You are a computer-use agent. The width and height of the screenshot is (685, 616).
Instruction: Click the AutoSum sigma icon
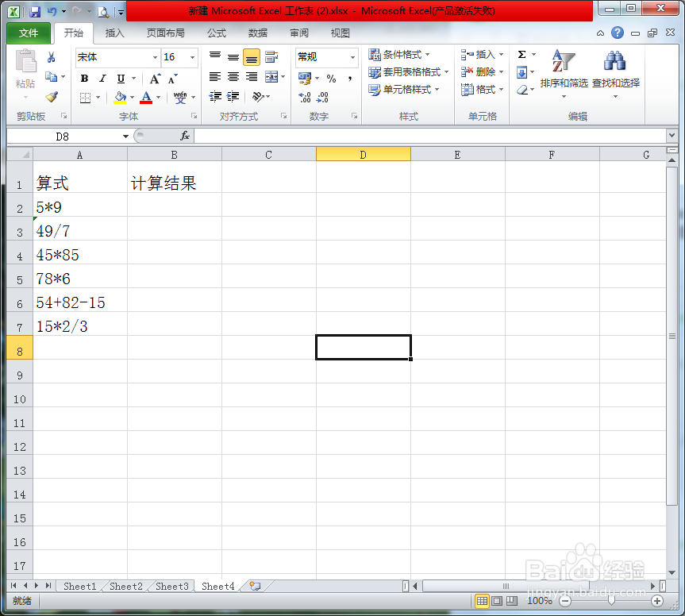coord(521,55)
